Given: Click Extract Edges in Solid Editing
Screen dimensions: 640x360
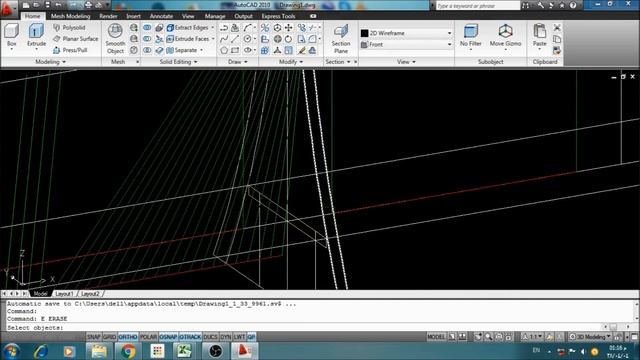Looking at the screenshot, I should [x=187, y=27].
